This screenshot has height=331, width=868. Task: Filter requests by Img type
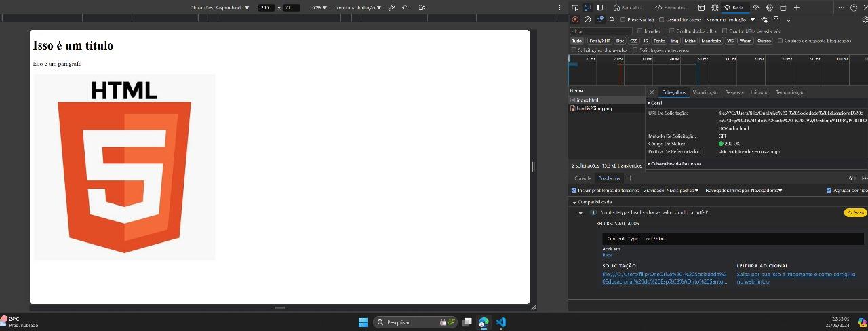(x=675, y=41)
